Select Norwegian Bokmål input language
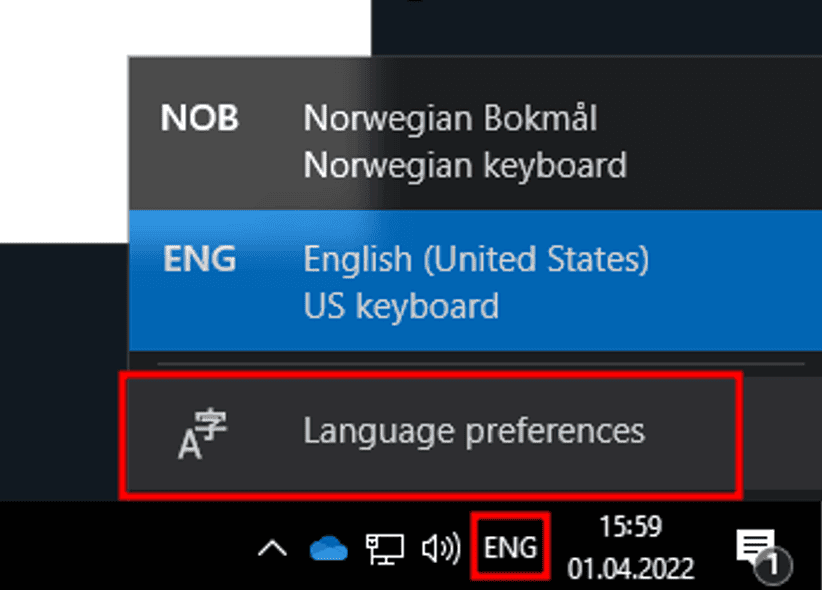822x590 pixels. point(450,119)
